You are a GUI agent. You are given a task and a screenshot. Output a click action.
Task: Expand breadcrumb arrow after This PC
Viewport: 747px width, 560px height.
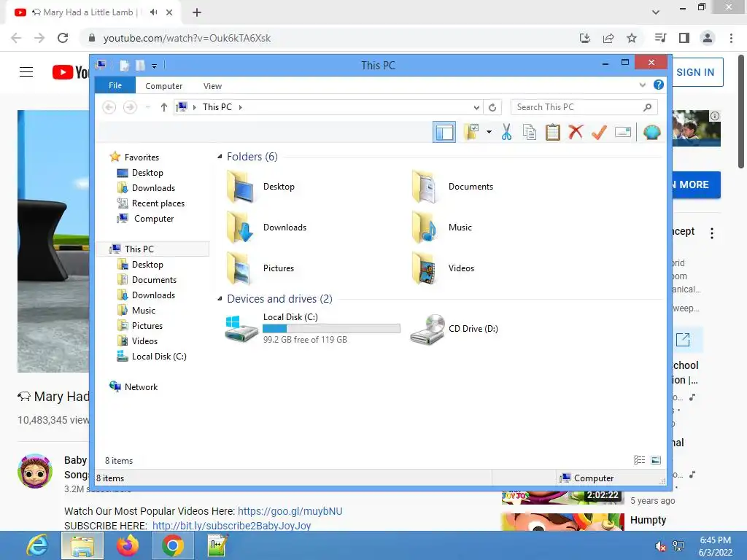pyautogui.click(x=240, y=107)
